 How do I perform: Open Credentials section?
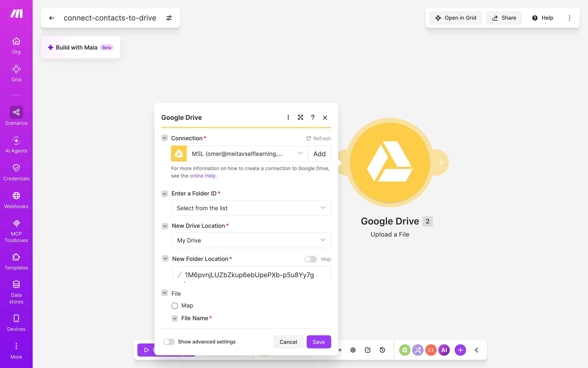pyautogui.click(x=16, y=172)
